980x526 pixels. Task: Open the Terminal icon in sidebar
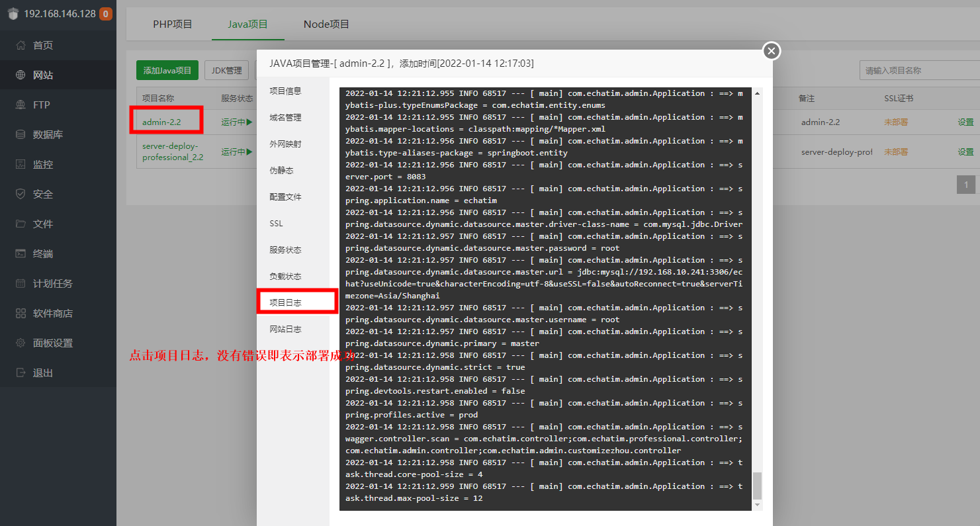tap(21, 254)
